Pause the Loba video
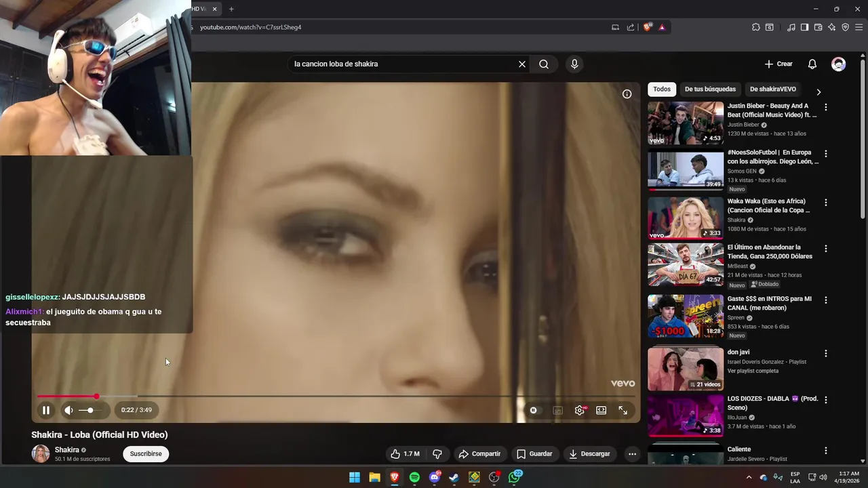Viewport: 868px width, 488px height. click(46, 410)
